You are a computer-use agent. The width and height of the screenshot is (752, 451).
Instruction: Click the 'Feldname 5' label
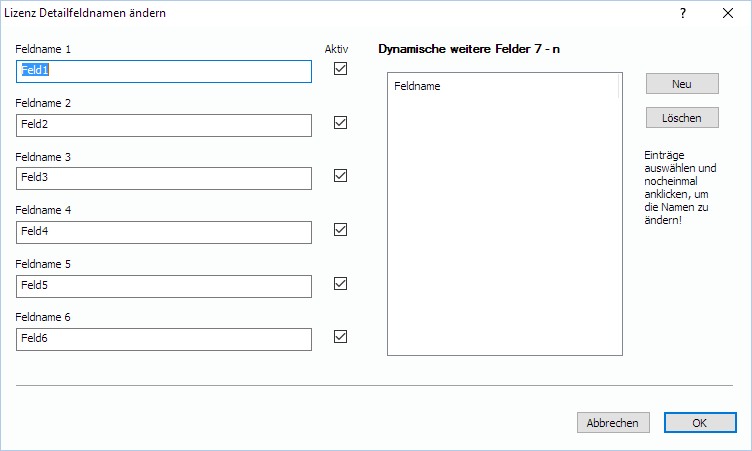tap(43, 264)
